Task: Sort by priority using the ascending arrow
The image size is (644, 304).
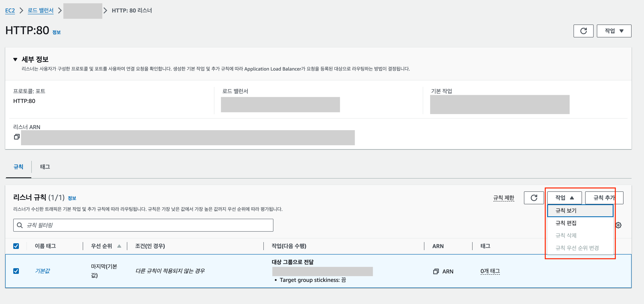Action: (x=119, y=246)
